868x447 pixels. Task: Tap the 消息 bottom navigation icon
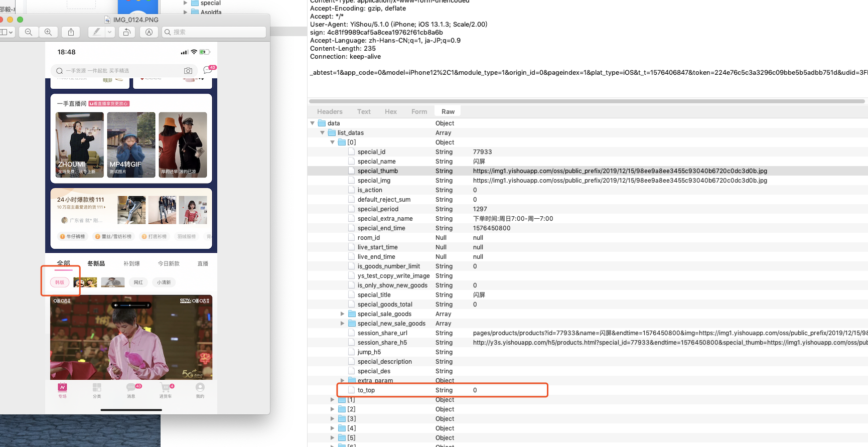click(x=132, y=390)
